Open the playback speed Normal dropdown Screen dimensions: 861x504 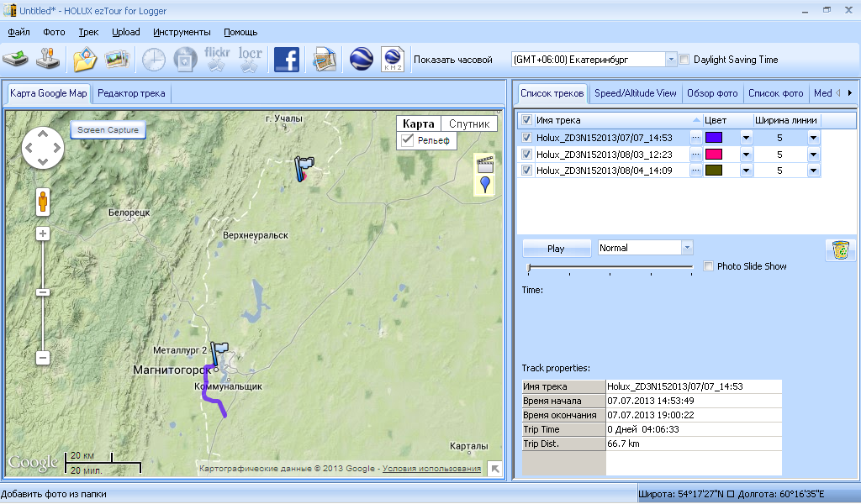tap(687, 248)
